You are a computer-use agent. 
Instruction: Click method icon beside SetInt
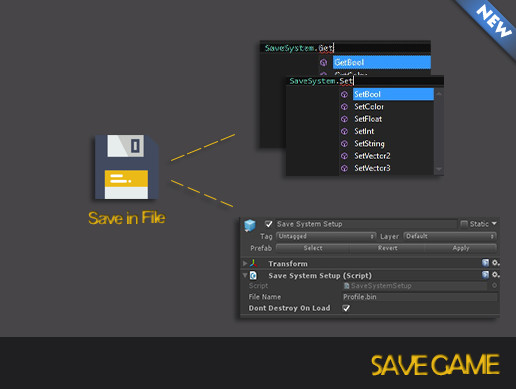pos(344,132)
